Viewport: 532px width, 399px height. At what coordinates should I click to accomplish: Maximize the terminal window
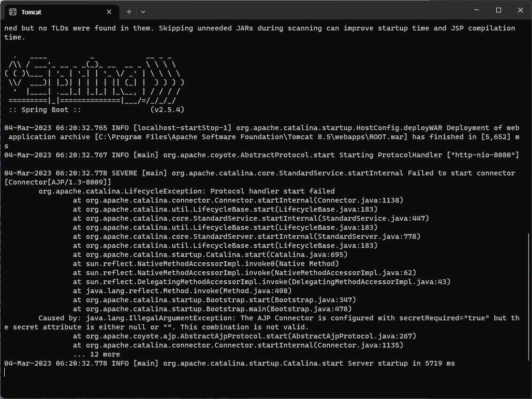click(499, 10)
